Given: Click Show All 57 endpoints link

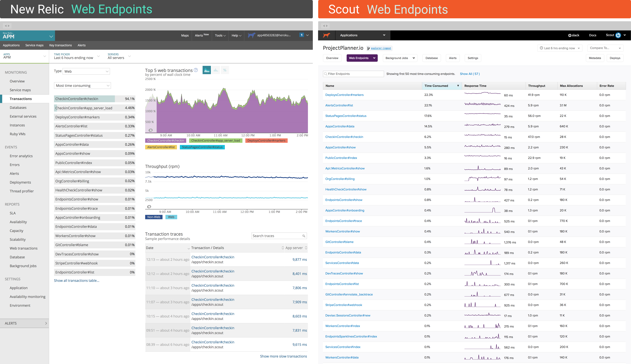Looking at the screenshot, I should [x=470, y=74].
